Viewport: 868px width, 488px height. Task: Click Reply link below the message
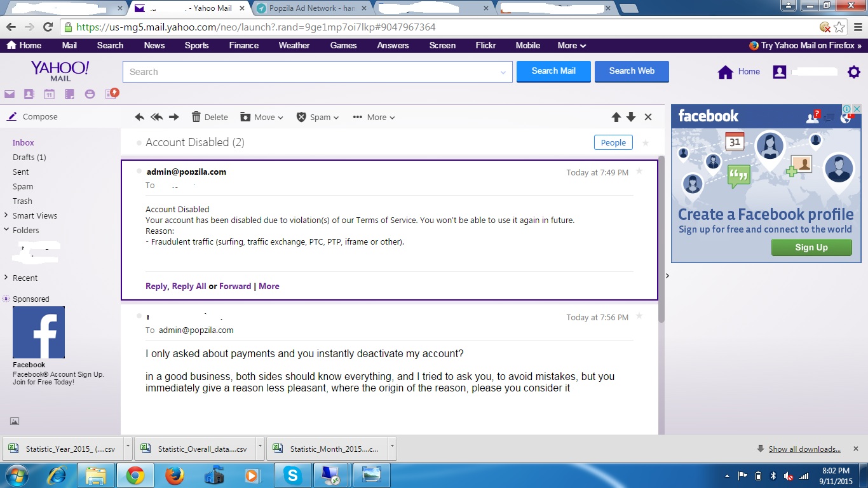click(156, 286)
